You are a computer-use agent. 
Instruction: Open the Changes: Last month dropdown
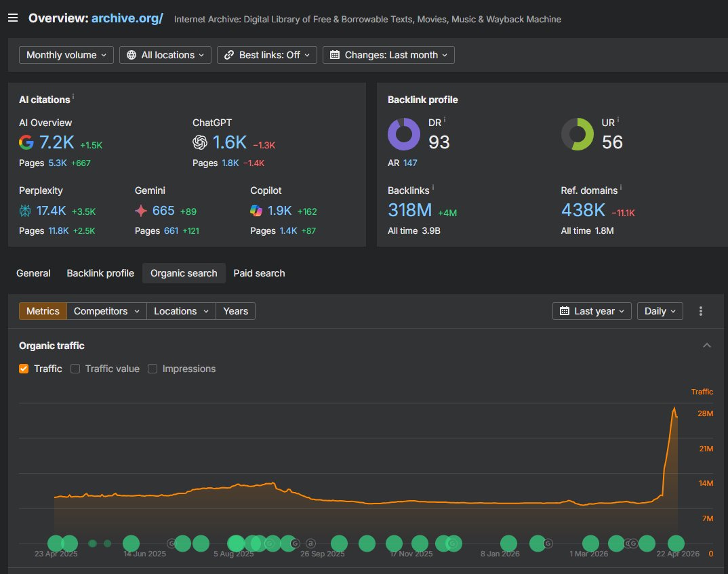tap(388, 55)
